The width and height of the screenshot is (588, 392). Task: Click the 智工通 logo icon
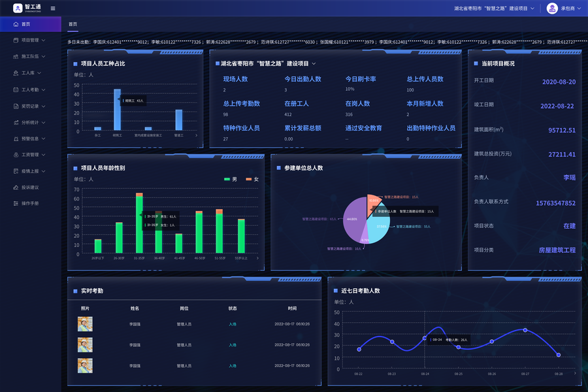(x=18, y=8)
